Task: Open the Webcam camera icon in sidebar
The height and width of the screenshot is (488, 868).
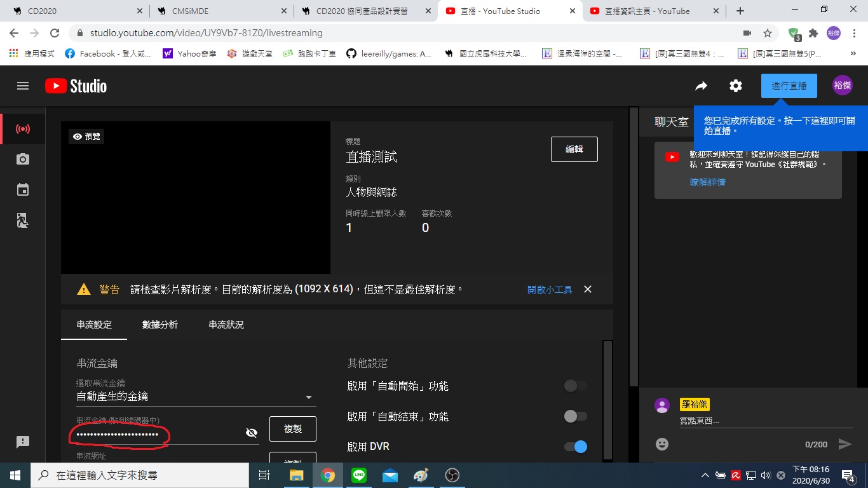Action: tap(23, 159)
